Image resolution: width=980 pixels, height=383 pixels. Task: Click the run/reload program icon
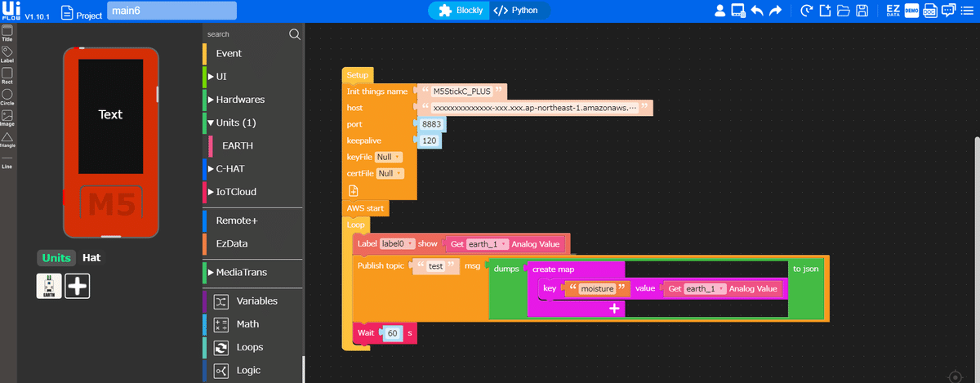click(807, 11)
